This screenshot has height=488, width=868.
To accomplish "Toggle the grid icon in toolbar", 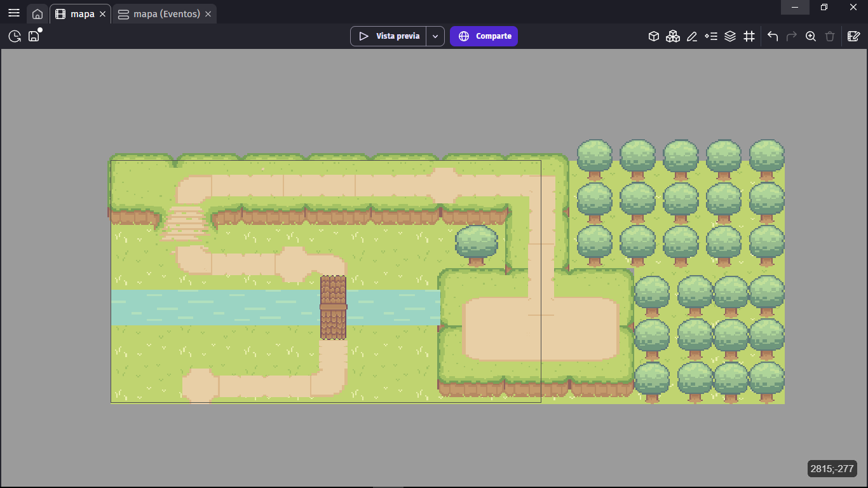I will [x=749, y=36].
